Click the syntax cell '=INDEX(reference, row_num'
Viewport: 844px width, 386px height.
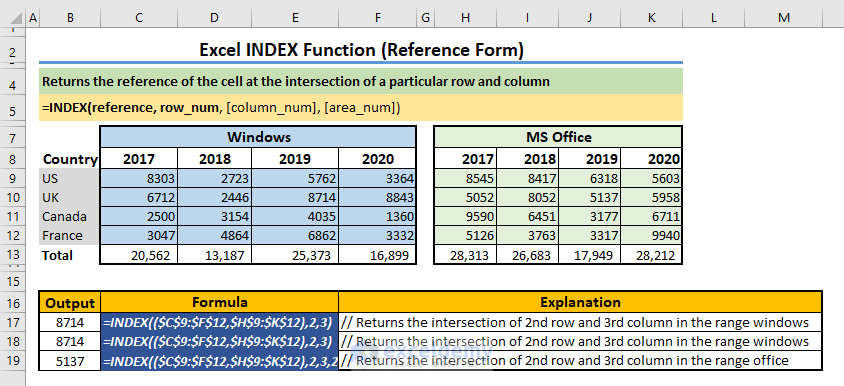pos(361,108)
